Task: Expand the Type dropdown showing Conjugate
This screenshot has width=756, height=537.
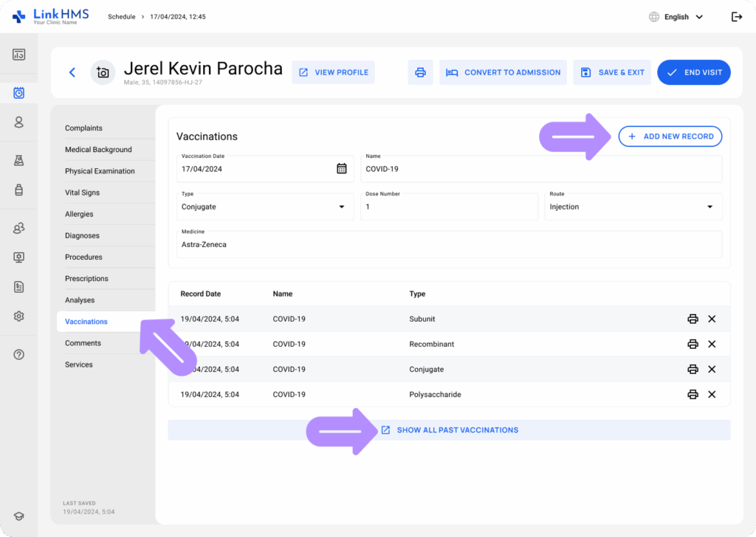Action: pos(341,207)
